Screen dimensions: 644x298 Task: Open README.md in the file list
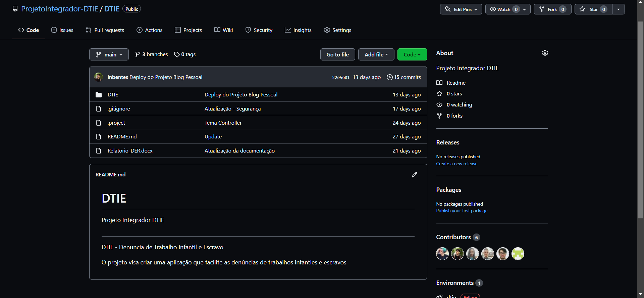pos(122,137)
